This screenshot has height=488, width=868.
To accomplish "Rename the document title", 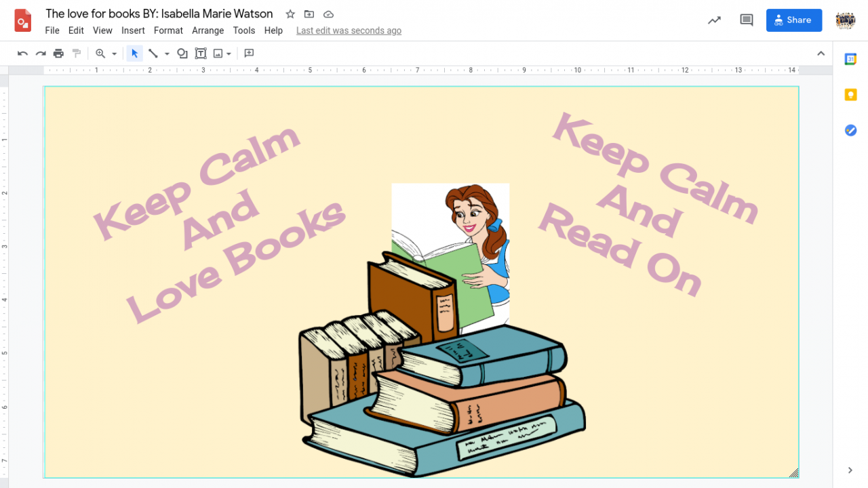I will [x=159, y=14].
